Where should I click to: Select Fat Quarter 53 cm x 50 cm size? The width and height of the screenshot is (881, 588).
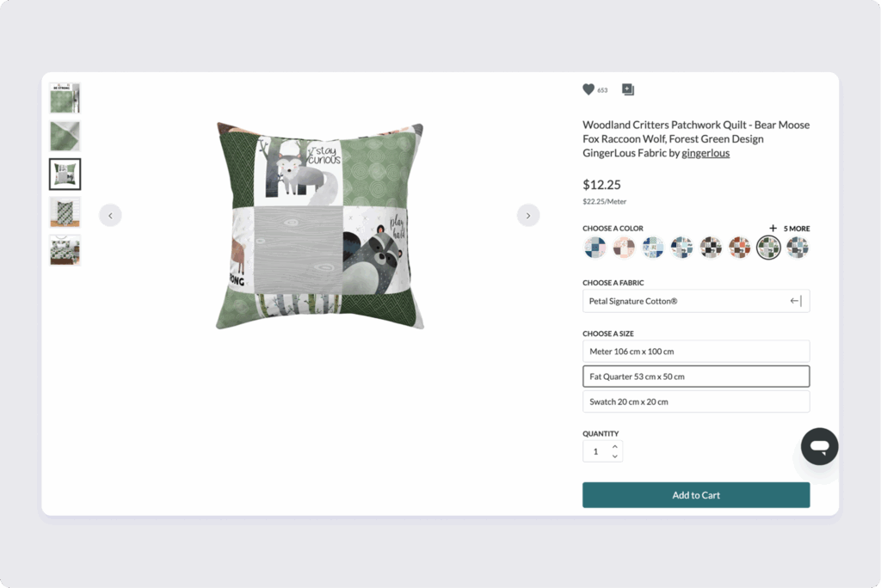point(696,377)
